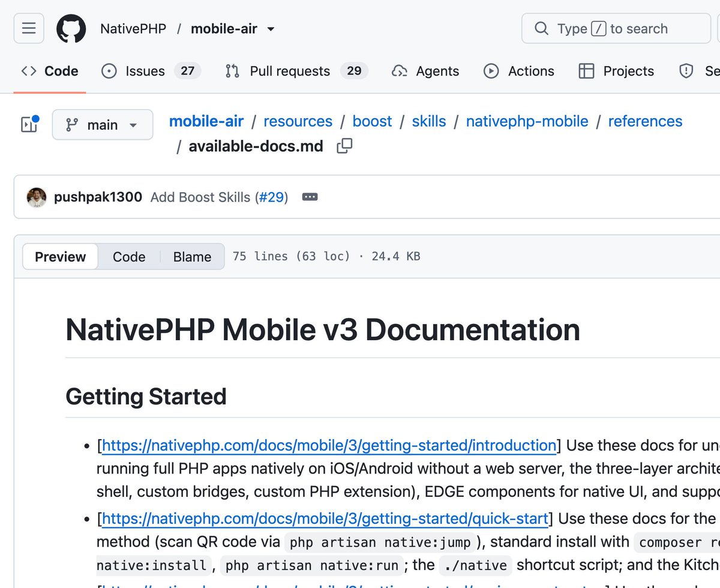Open the hamburger navigation menu

coord(29,29)
